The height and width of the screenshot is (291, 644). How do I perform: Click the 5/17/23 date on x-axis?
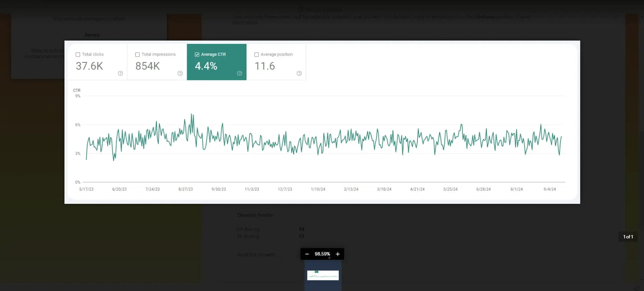pyautogui.click(x=86, y=189)
